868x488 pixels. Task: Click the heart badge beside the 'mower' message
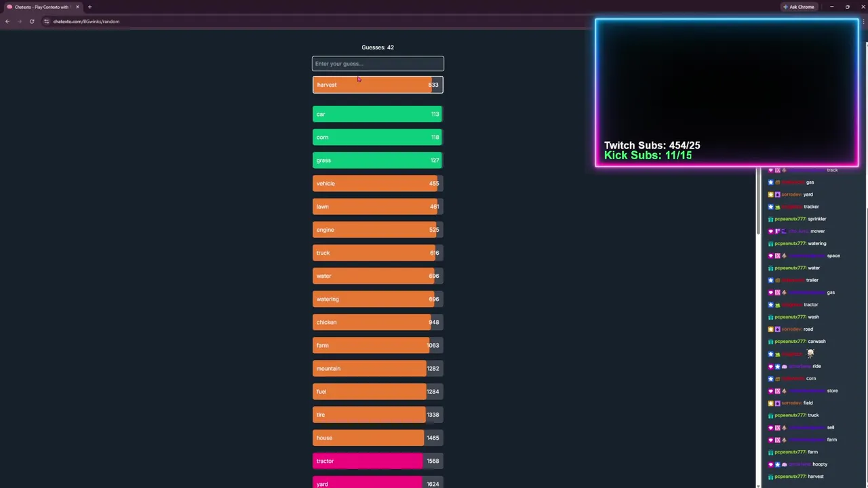[x=770, y=231]
